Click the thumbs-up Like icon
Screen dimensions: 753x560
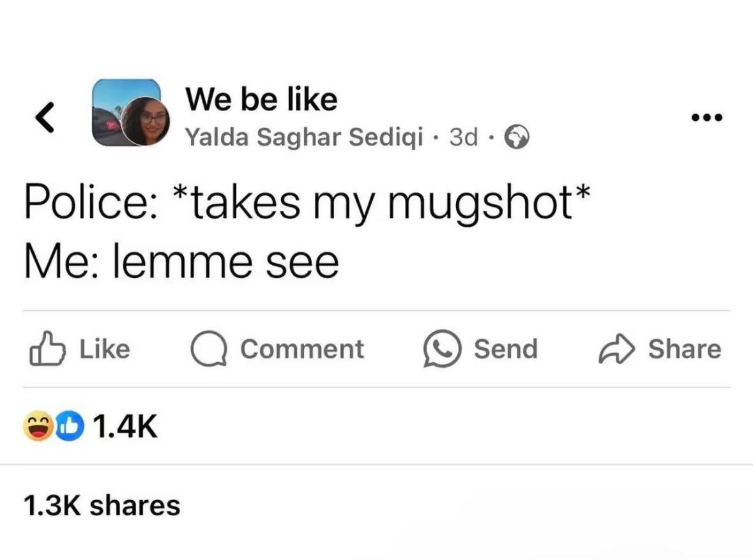coord(47,349)
